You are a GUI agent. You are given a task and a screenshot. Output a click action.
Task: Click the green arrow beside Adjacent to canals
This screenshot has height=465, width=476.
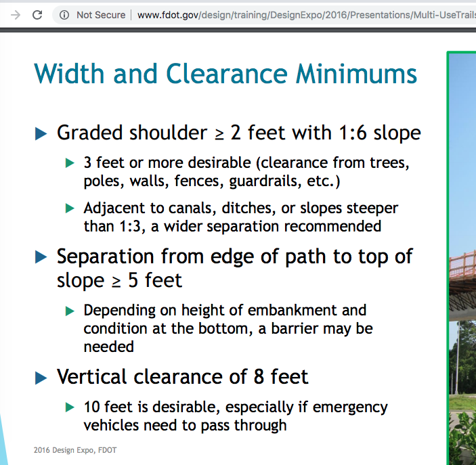[69, 208]
